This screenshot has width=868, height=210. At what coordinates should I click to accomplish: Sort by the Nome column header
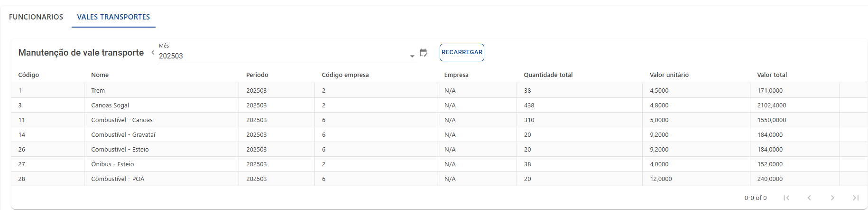click(x=100, y=75)
